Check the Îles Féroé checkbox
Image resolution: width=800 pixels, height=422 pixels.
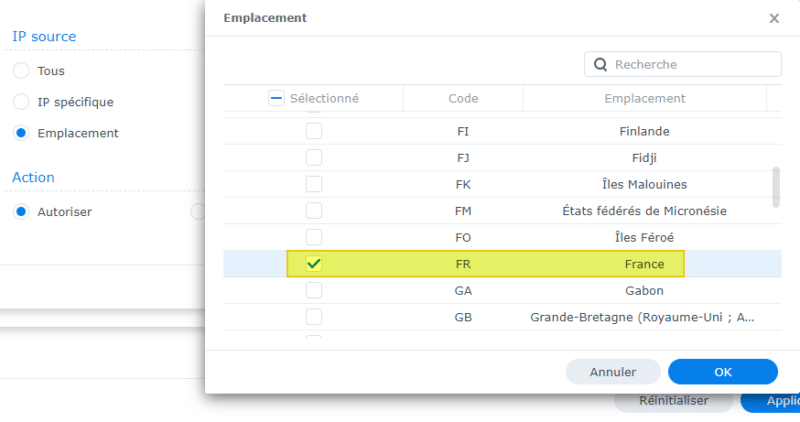click(314, 237)
